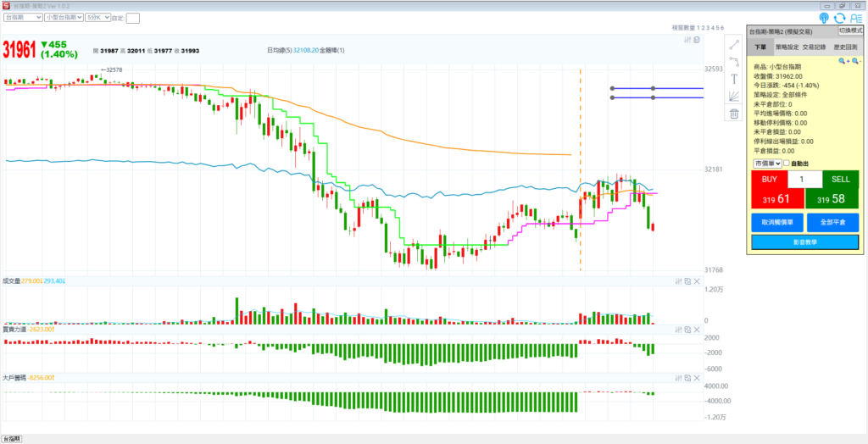Open the 台指期 product dropdown
The image size is (868, 444).
pyautogui.click(x=23, y=17)
